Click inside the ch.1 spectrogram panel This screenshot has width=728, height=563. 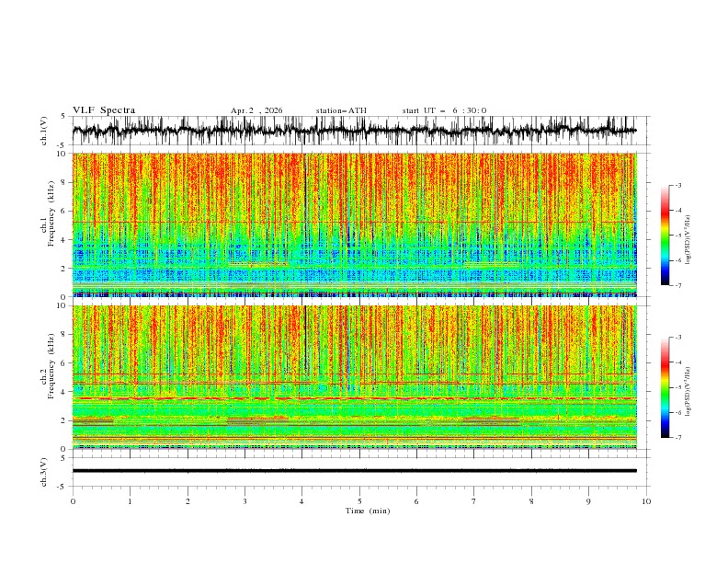[x=354, y=224]
